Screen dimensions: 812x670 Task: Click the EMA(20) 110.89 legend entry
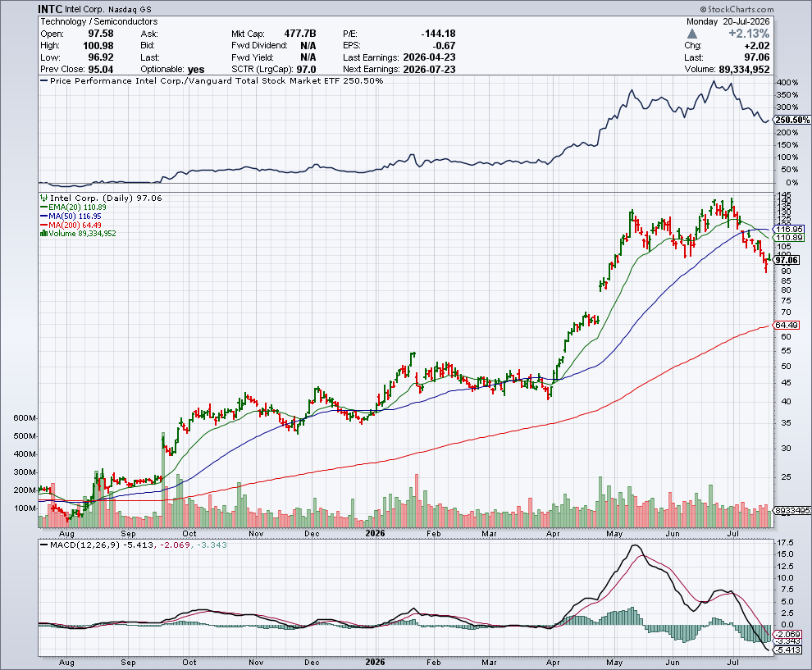coord(74,207)
